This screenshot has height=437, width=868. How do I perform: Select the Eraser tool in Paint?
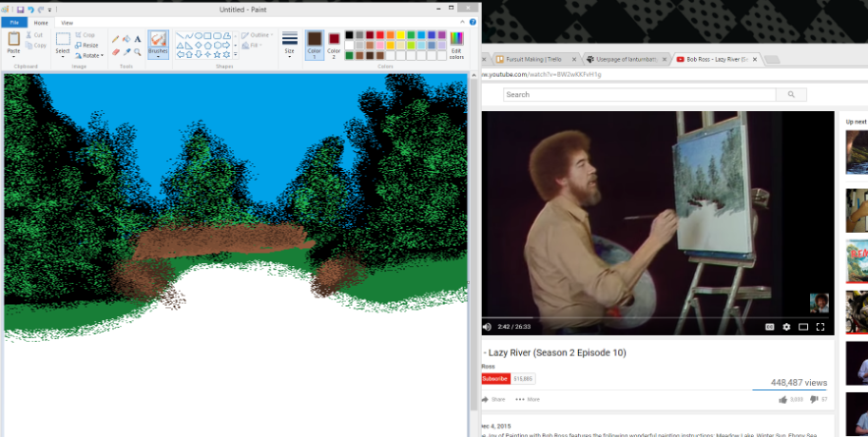coord(116,52)
